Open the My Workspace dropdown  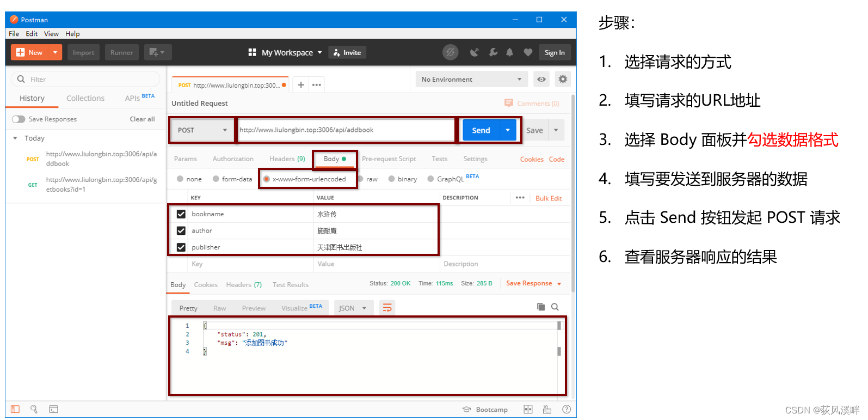[x=292, y=53]
